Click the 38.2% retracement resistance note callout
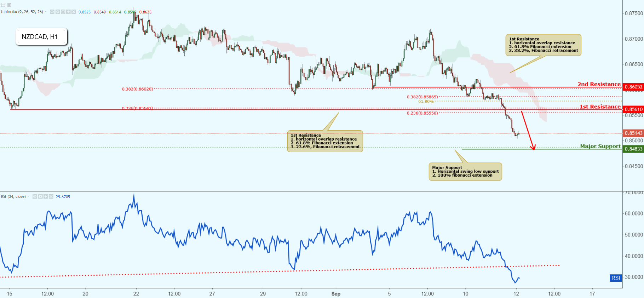This screenshot has height=298, width=644. (544, 45)
